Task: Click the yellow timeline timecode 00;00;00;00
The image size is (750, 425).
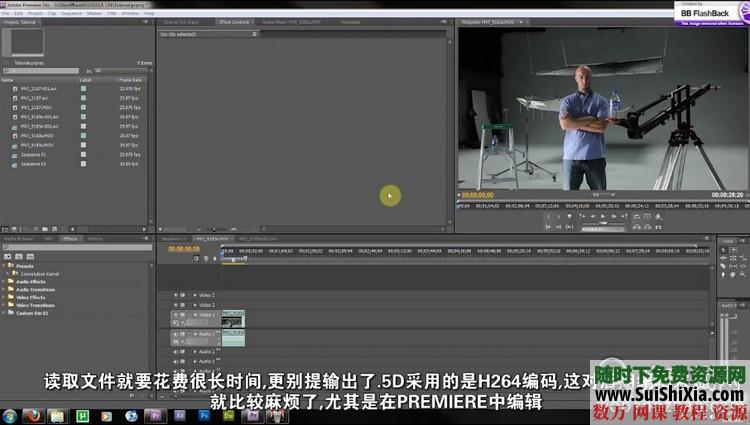Action: 184,249
